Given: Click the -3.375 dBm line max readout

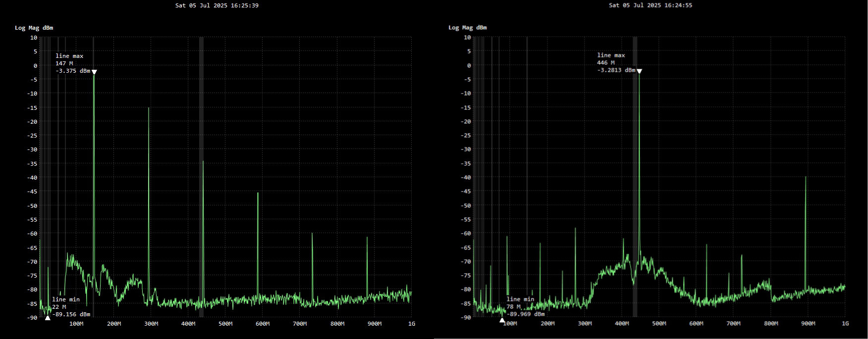Looking at the screenshot, I should point(73,71).
